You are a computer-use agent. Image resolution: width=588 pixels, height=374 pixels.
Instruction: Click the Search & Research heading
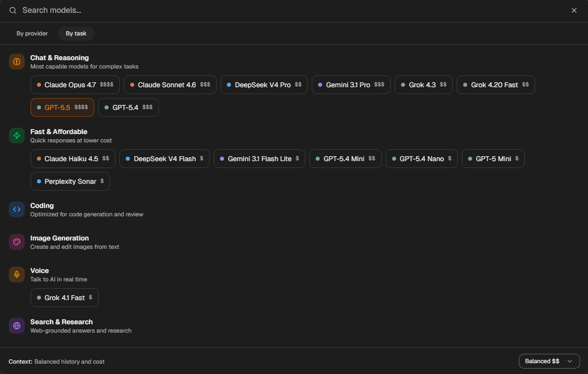(x=62, y=322)
